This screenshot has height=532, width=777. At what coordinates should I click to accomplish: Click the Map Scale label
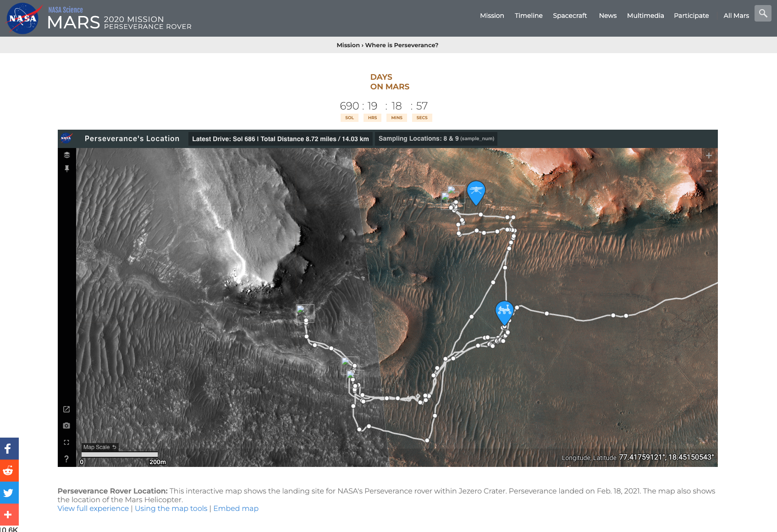tap(97, 447)
